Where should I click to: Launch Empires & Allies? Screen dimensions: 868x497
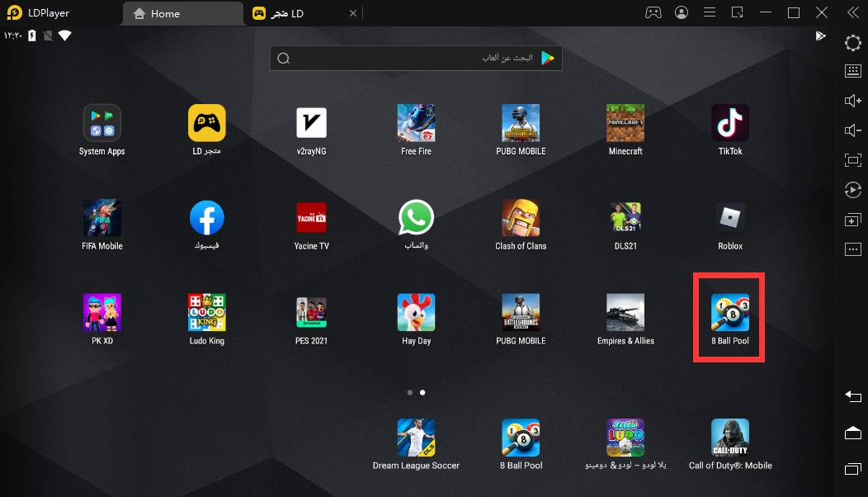tap(625, 313)
